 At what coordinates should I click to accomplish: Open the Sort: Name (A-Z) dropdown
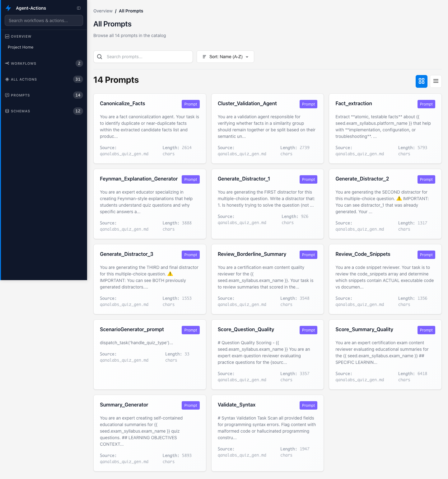pyautogui.click(x=225, y=57)
